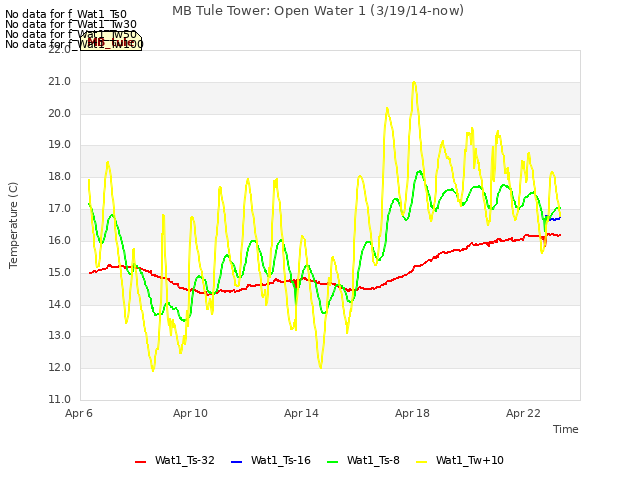
Task: Click the 20.0 y-axis tick label
Action: click(60, 113)
